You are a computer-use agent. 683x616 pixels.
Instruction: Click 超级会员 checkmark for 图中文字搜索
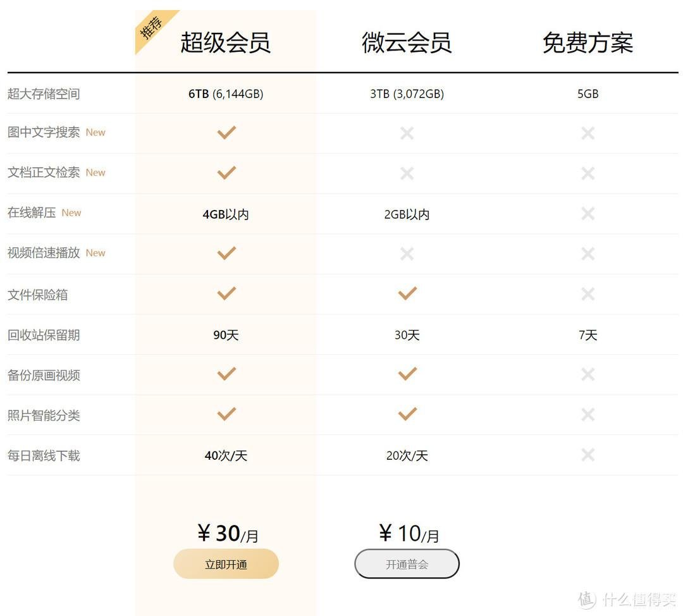coord(226,132)
